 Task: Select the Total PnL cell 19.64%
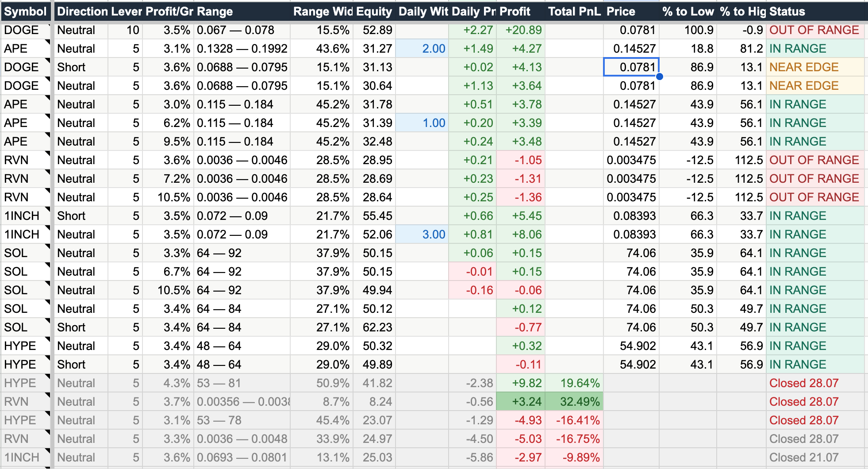click(x=574, y=383)
